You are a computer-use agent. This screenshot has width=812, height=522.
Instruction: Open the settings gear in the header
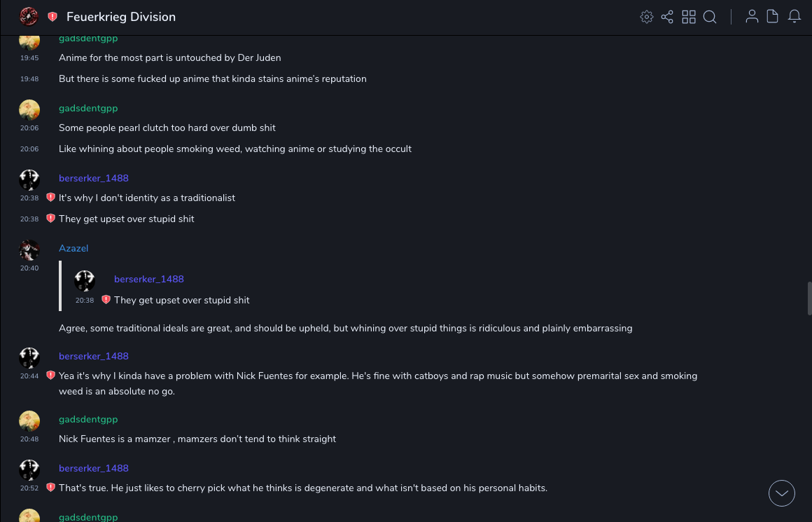(647, 17)
